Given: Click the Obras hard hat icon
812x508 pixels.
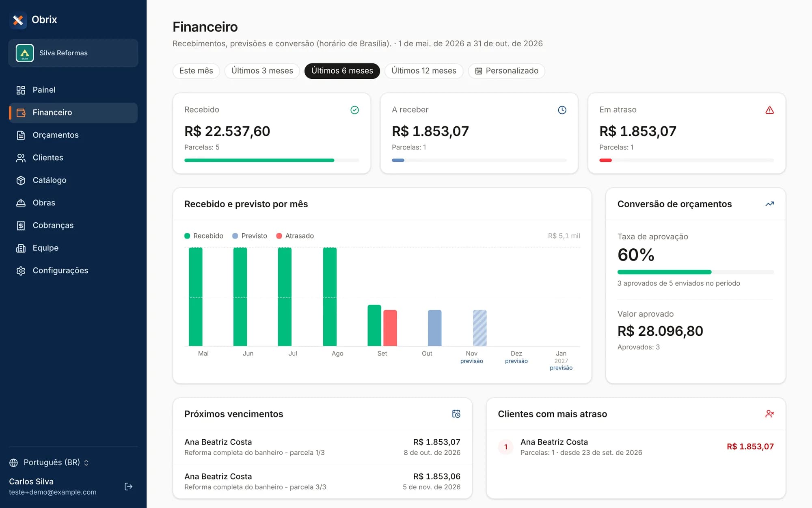Looking at the screenshot, I should coord(21,203).
